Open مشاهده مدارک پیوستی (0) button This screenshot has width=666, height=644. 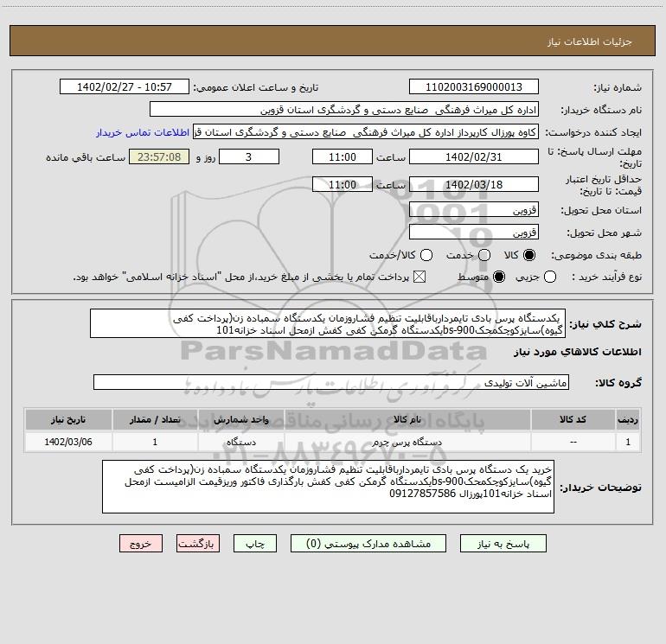(368, 544)
